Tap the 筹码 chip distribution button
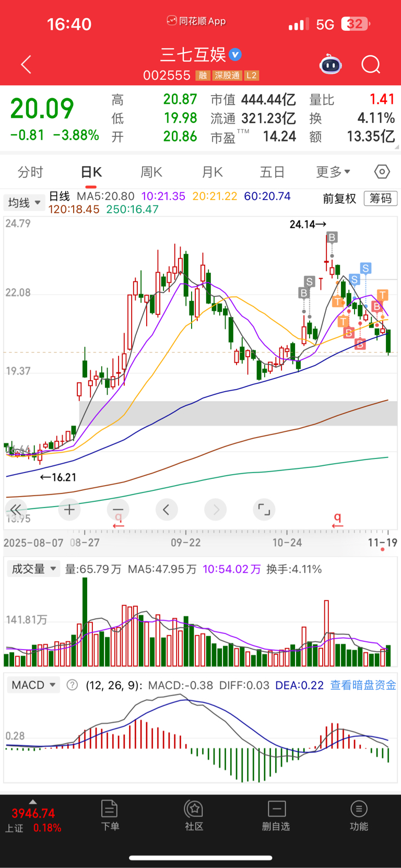Image resolution: width=401 pixels, height=868 pixels. pos(381,198)
